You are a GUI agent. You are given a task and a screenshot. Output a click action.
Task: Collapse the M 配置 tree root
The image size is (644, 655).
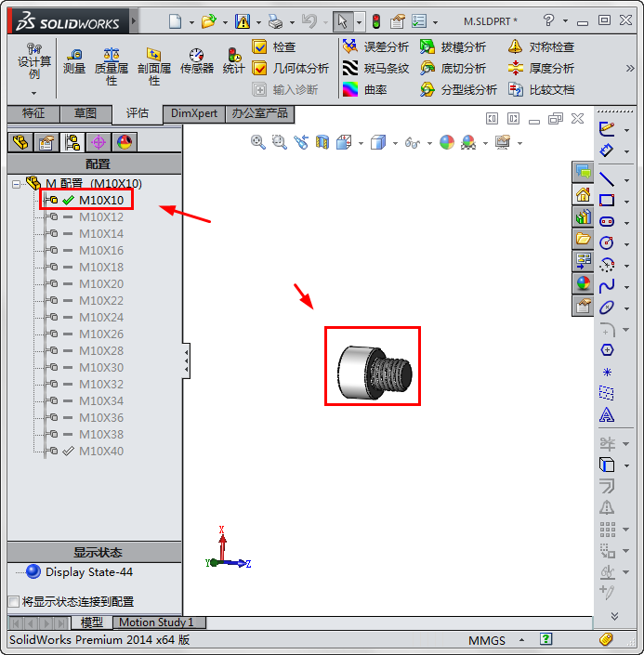pos(16,184)
